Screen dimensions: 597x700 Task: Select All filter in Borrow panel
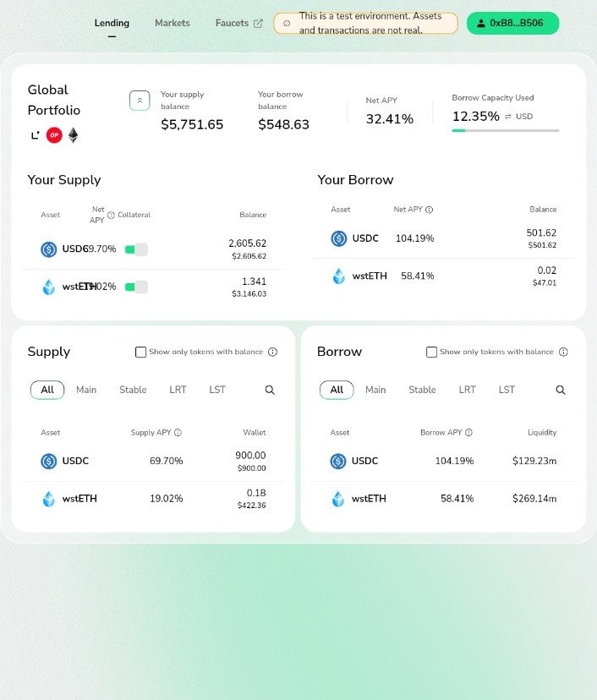(x=337, y=390)
